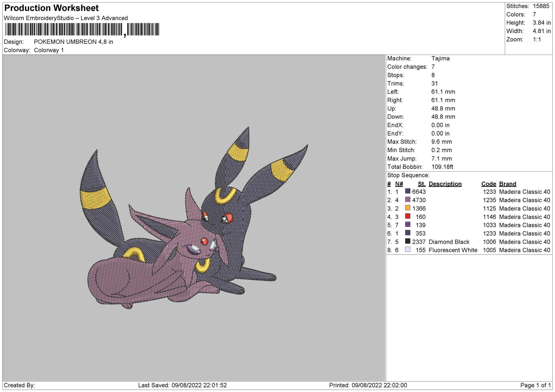Click the barcode under the worksheet title

(82, 30)
